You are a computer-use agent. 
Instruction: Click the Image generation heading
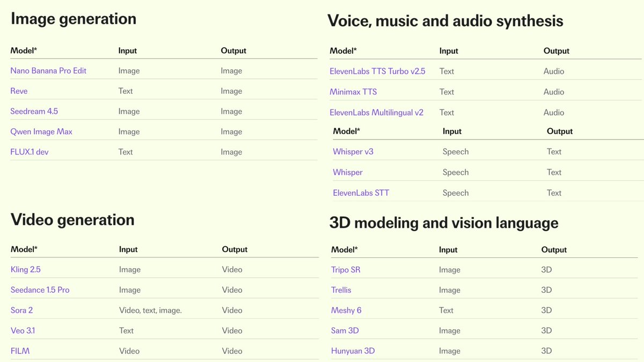74,19
